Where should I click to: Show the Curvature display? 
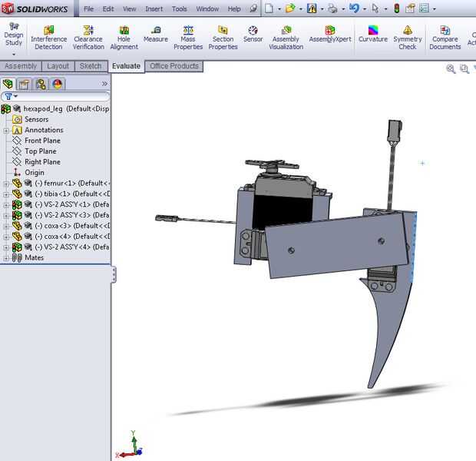pyautogui.click(x=373, y=35)
